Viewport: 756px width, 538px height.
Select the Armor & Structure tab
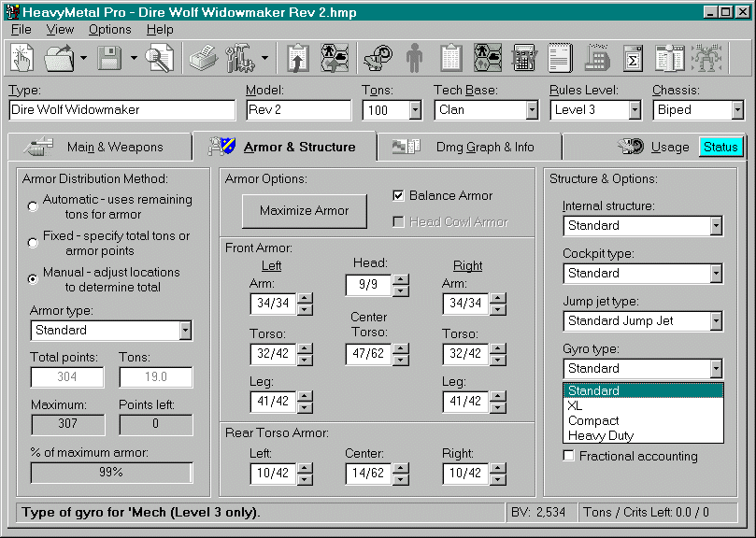284,146
